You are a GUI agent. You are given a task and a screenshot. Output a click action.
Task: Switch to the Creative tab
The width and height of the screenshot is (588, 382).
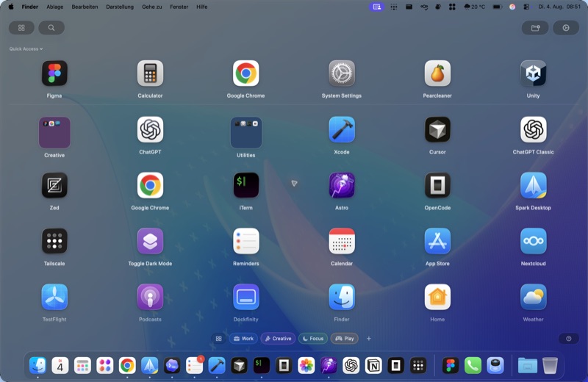[x=278, y=339]
